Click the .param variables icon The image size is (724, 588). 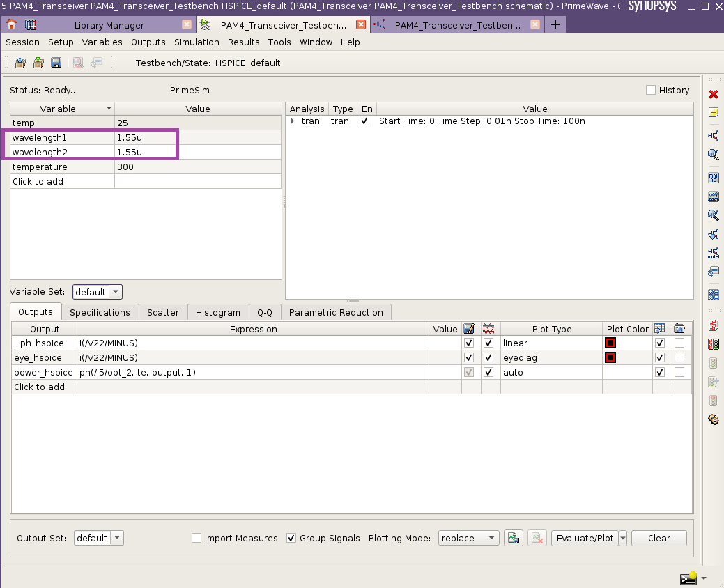tap(714, 196)
